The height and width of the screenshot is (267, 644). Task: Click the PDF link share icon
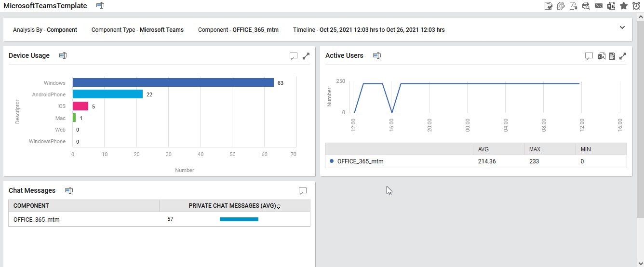[561, 6]
